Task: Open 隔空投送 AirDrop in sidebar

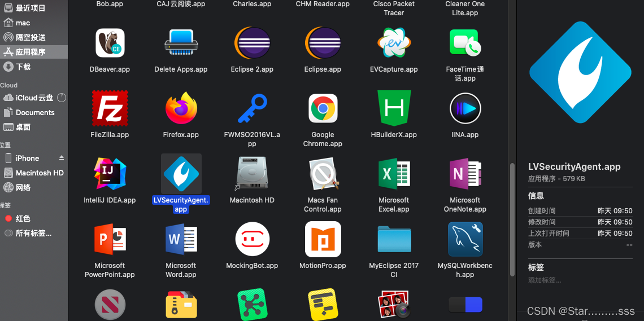Action: 34,37
